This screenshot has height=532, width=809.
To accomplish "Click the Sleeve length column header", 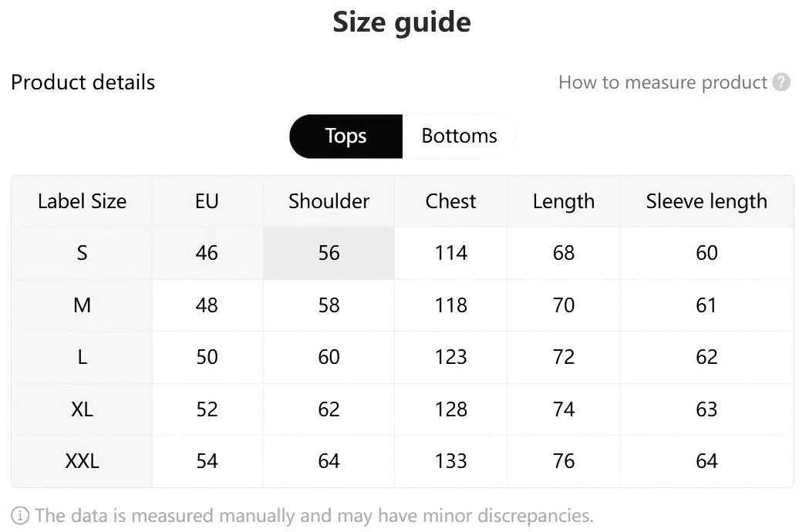I will click(x=706, y=201).
